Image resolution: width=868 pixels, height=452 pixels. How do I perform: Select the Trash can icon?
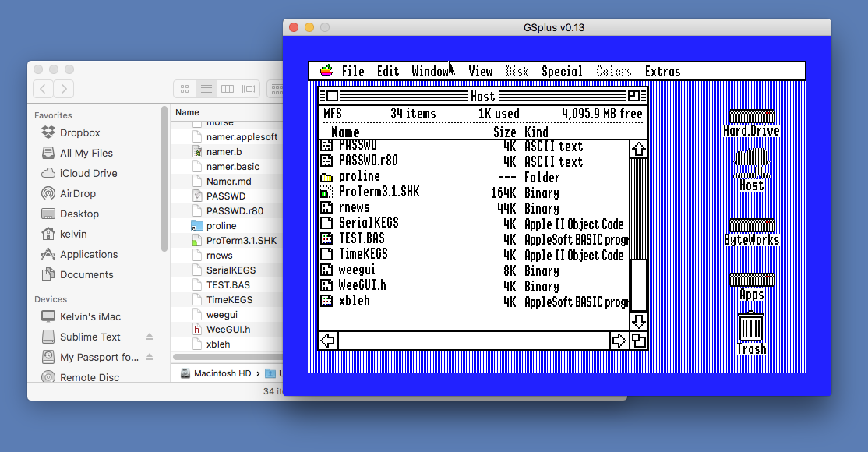pos(750,327)
